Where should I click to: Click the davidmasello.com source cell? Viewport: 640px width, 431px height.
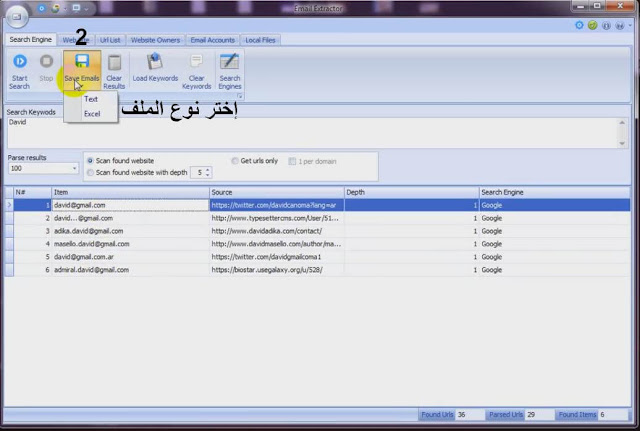click(277, 244)
